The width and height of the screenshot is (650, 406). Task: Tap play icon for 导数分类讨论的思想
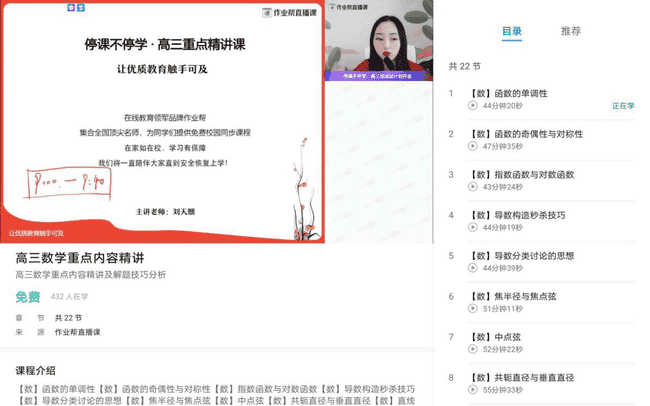(x=473, y=268)
